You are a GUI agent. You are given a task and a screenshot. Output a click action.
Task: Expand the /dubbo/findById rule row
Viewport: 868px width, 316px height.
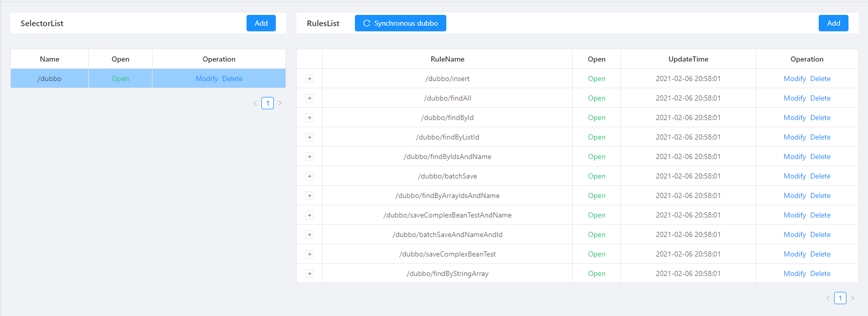click(x=309, y=117)
